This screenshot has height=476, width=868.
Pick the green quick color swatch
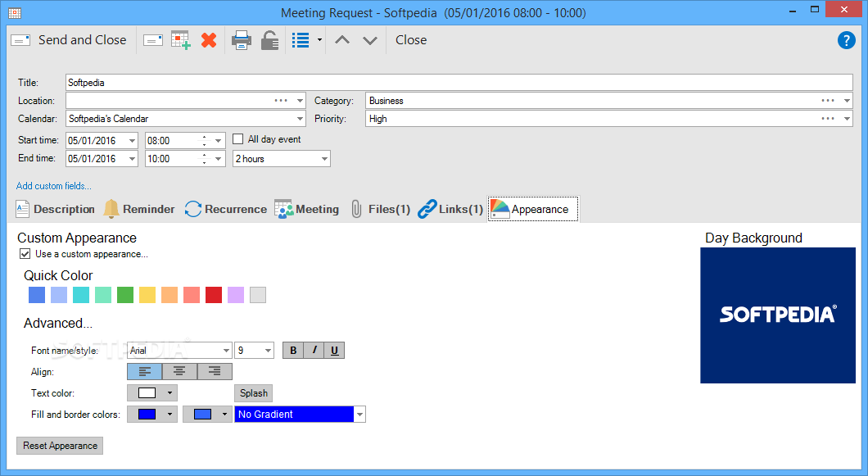[x=125, y=295]
